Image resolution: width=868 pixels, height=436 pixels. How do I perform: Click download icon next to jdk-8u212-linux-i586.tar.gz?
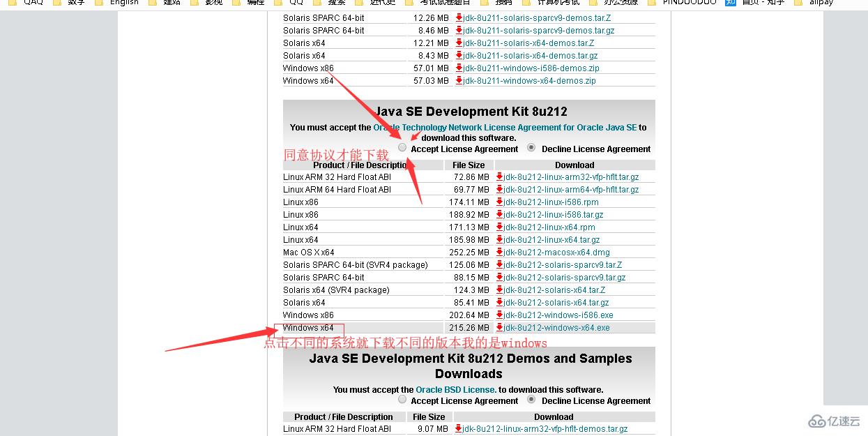coord(498,214)
